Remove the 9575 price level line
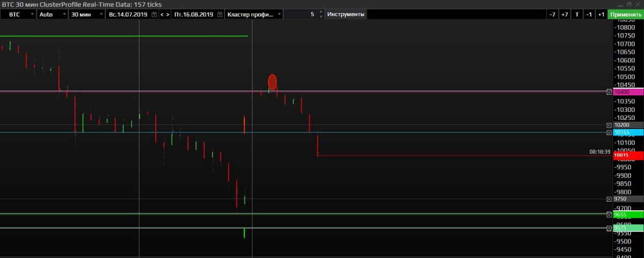This screenshot has height=258, width=644. pos(609,228)
